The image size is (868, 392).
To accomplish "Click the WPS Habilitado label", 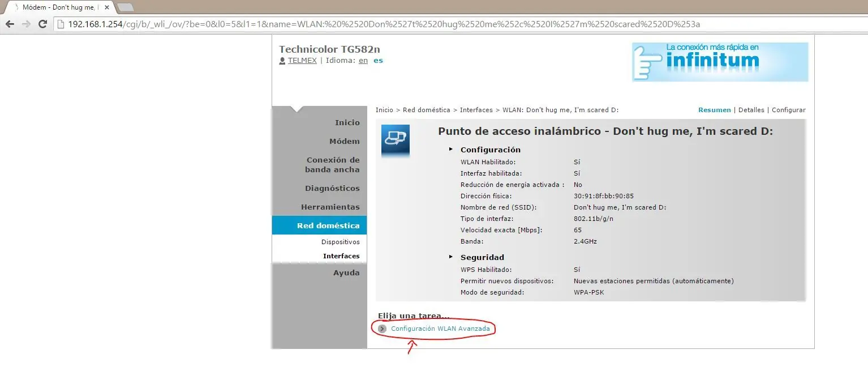I will pyautogui.click(x=486, y=270).
